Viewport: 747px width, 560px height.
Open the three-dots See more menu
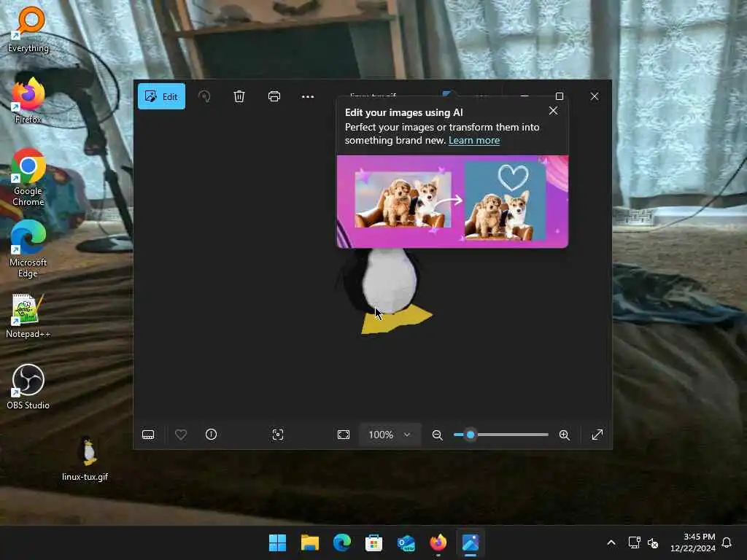(308, 97)
